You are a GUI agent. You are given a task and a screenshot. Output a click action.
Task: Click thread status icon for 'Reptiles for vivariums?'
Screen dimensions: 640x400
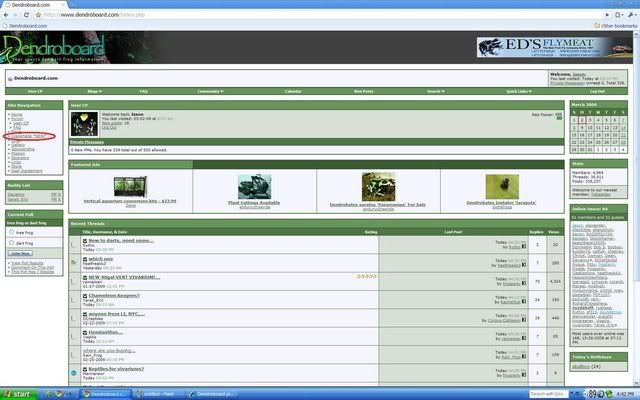(x=75, y=371)
